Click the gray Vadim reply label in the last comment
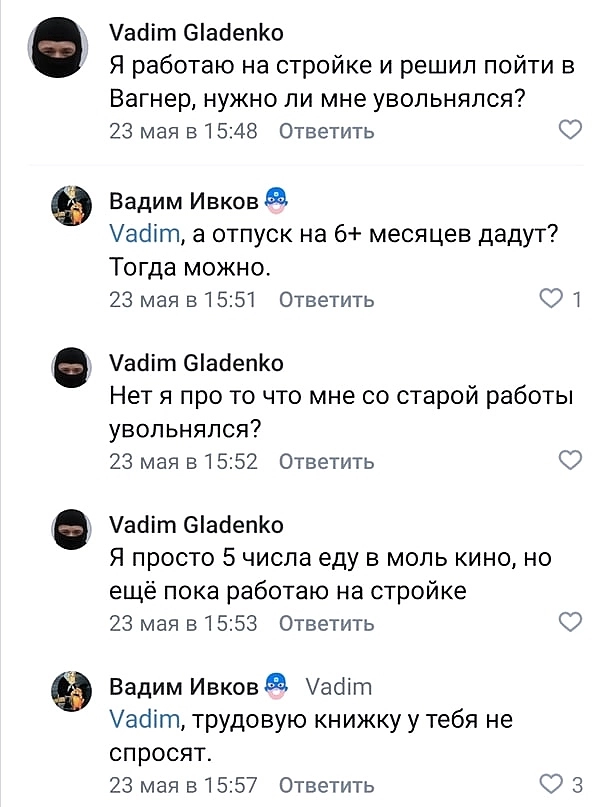 tap(338, 687)
